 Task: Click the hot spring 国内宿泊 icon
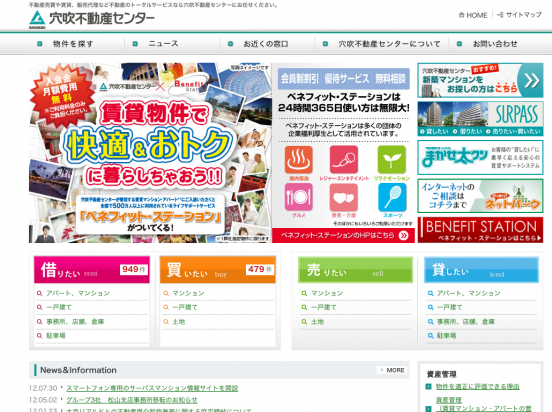(x=299, y=160)
